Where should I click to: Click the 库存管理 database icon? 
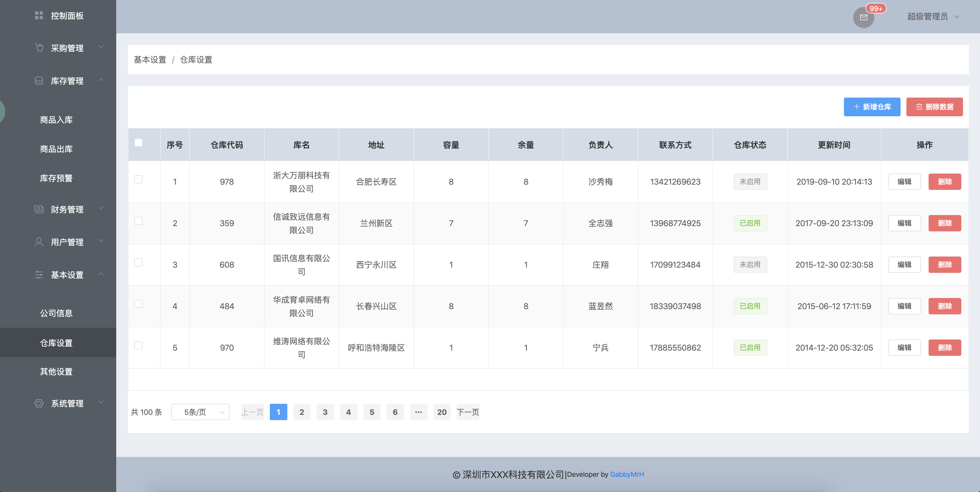[39, 81]
